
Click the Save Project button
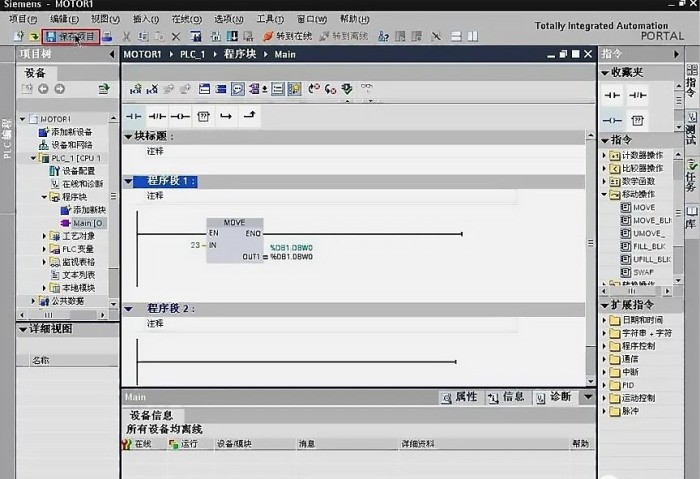pyautogui.click(x=71, y=37)
